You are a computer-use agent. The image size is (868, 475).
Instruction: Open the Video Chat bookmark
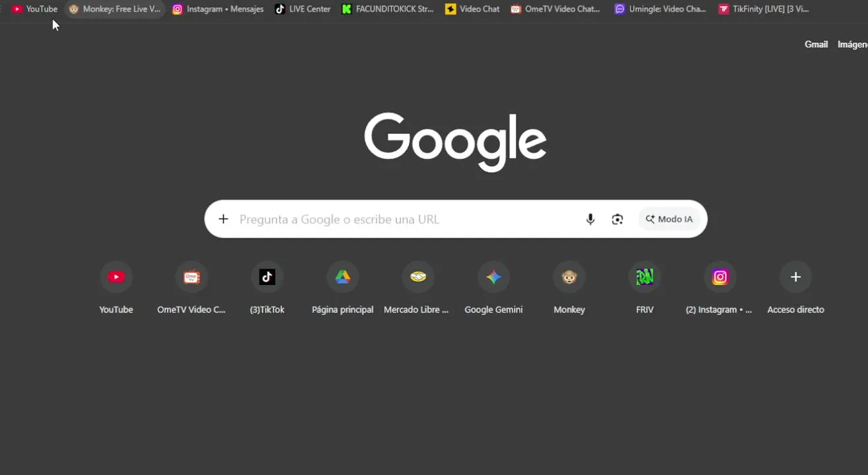[472, 9]
